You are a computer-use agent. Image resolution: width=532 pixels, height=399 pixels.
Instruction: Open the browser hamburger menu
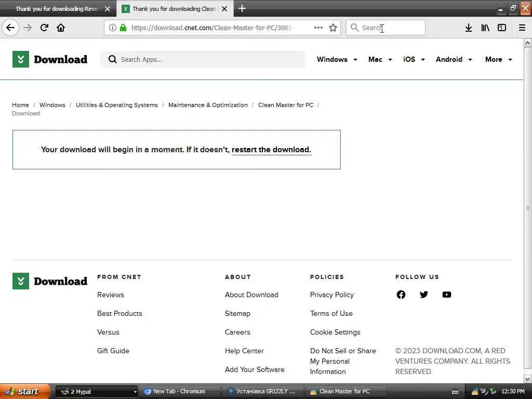point(522,28)
